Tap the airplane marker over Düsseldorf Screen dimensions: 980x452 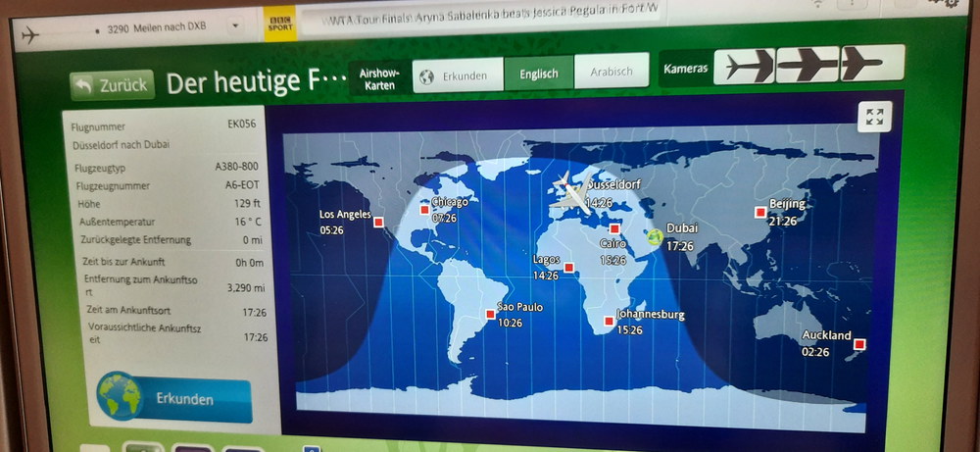(x=570, y=190)
